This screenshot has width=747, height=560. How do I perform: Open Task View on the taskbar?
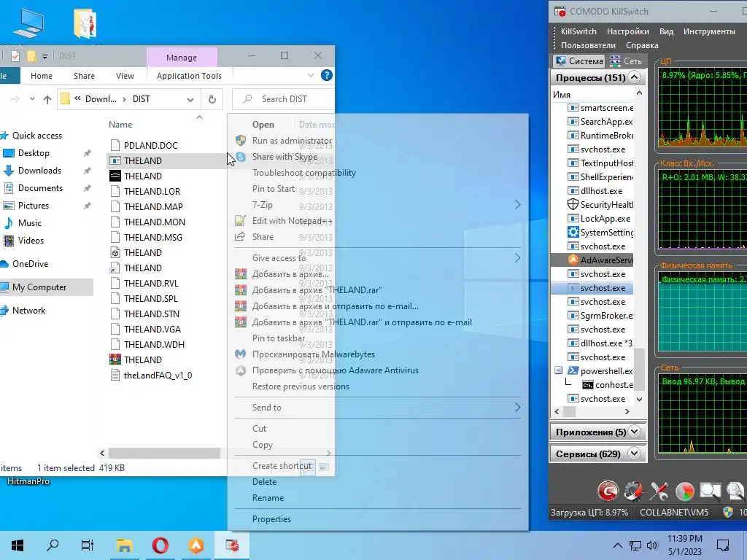click(88, 545)
